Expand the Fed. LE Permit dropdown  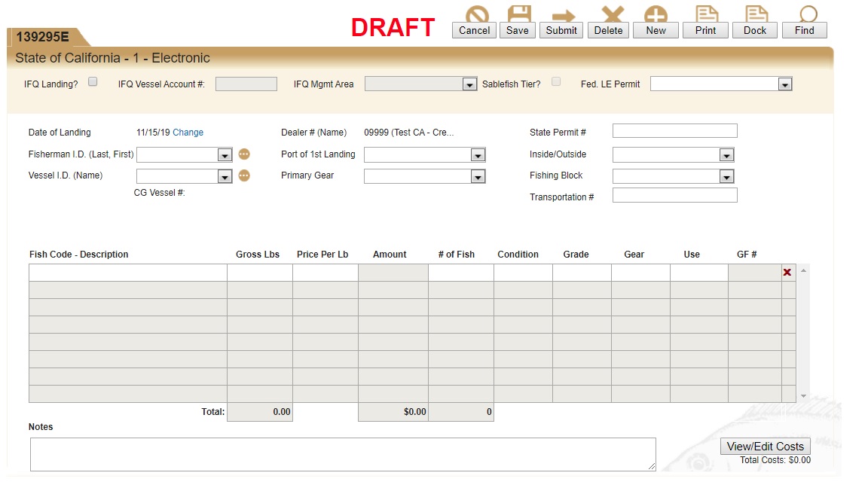pos(785,84)
